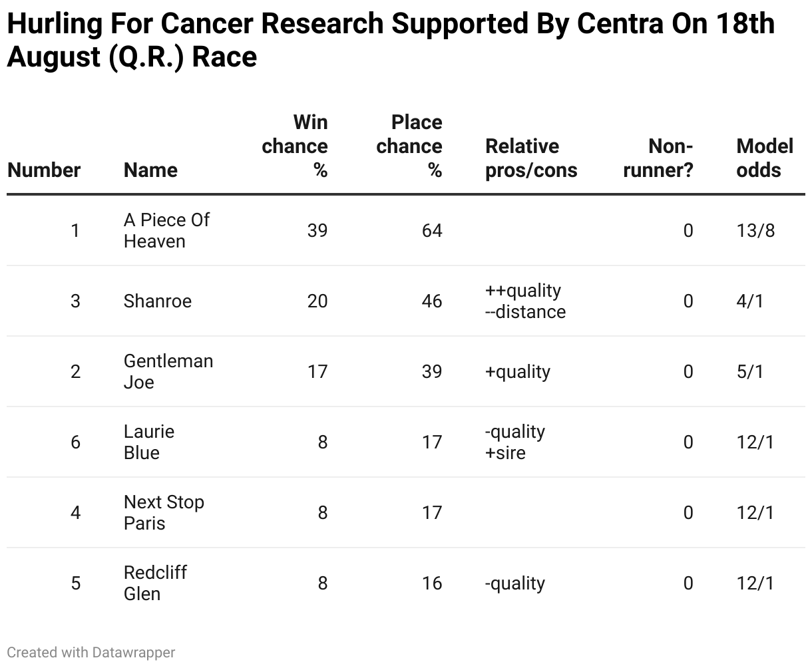Select the "Next Stop Paris" row name
The height and width of the screenshot is (668, 812).
click(x=164, y=512)
